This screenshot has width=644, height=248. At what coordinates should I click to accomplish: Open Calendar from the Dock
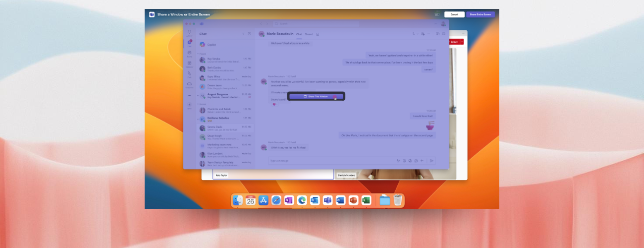[251, 200]
